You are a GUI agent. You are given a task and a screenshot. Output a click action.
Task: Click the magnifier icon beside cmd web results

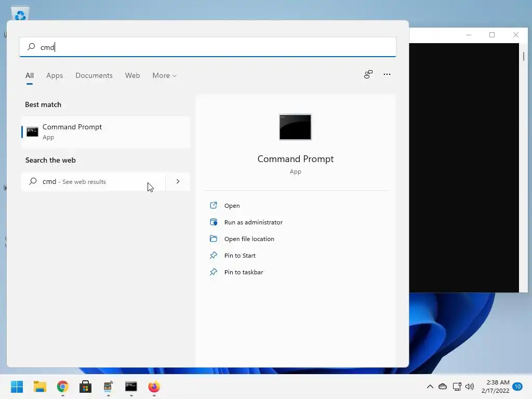(x=33, y=181)
